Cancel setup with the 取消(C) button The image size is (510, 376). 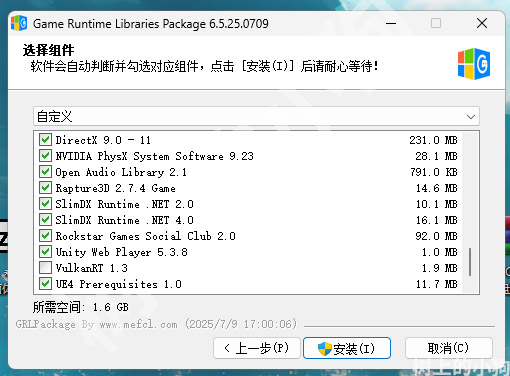(449, 348)
